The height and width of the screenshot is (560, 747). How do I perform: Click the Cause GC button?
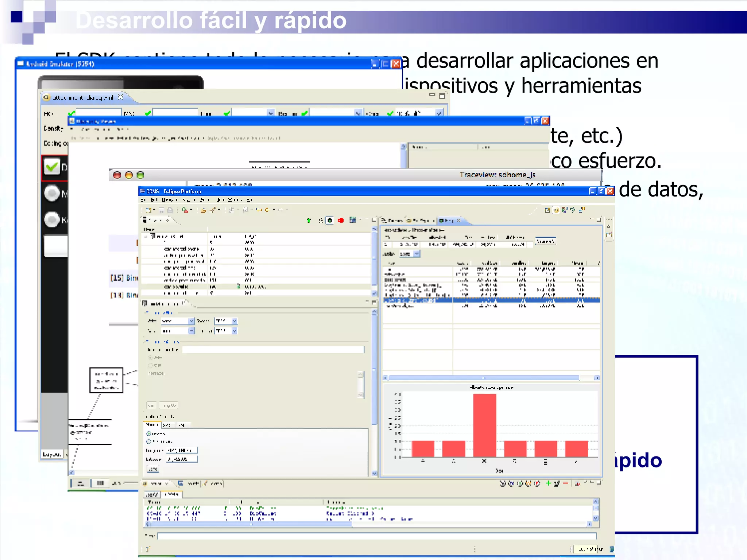point(545,241)
